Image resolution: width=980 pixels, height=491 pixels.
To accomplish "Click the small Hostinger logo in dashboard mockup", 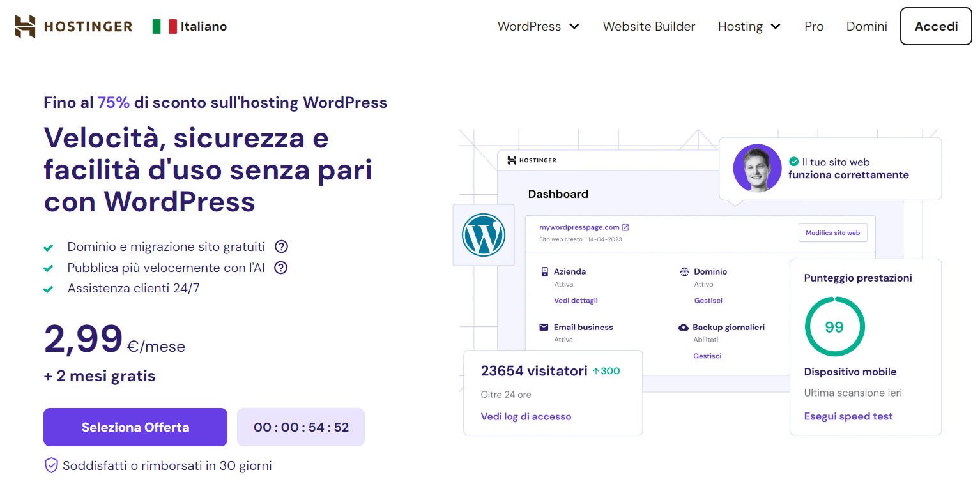I will coord(532,160).
